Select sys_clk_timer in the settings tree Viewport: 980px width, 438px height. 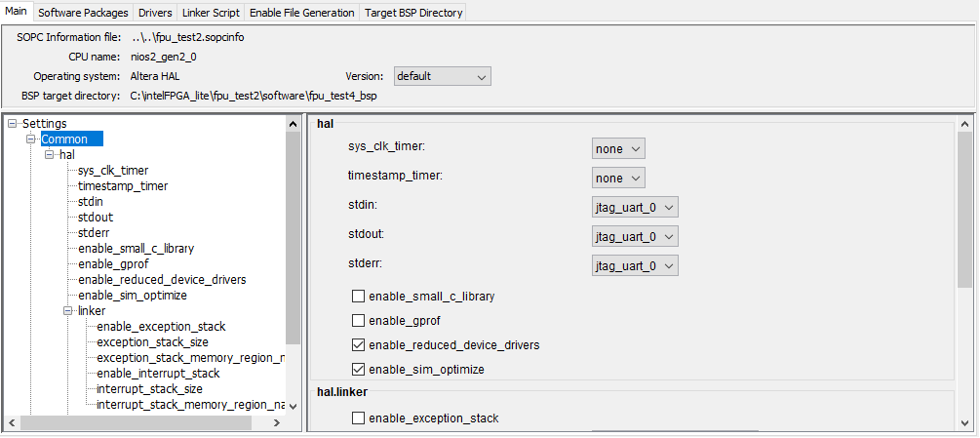coord(113,170)
